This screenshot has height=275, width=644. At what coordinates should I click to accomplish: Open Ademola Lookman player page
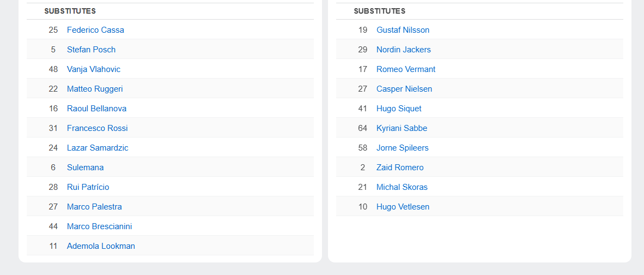[x=101, y=246]
